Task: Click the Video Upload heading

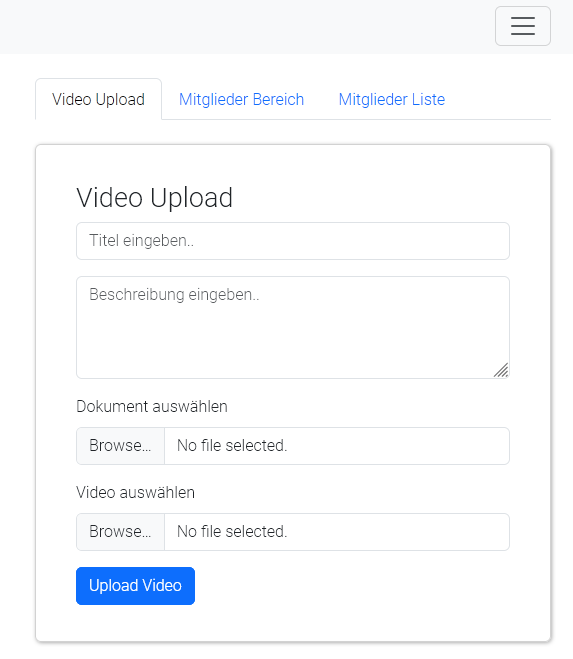Action: pyautogui.click(x=154, y=197)
